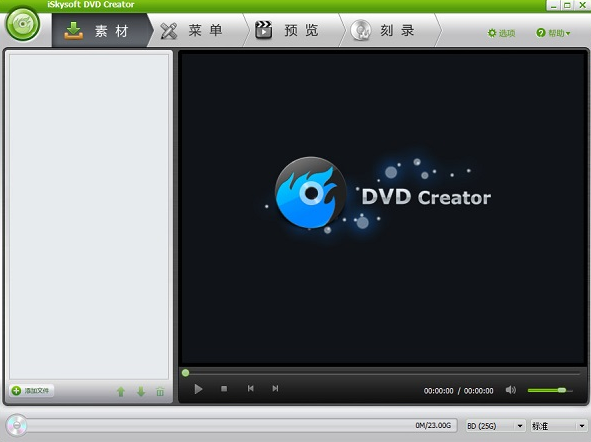
Task: Move selected item up with green arrow
Action: (121, 392)
